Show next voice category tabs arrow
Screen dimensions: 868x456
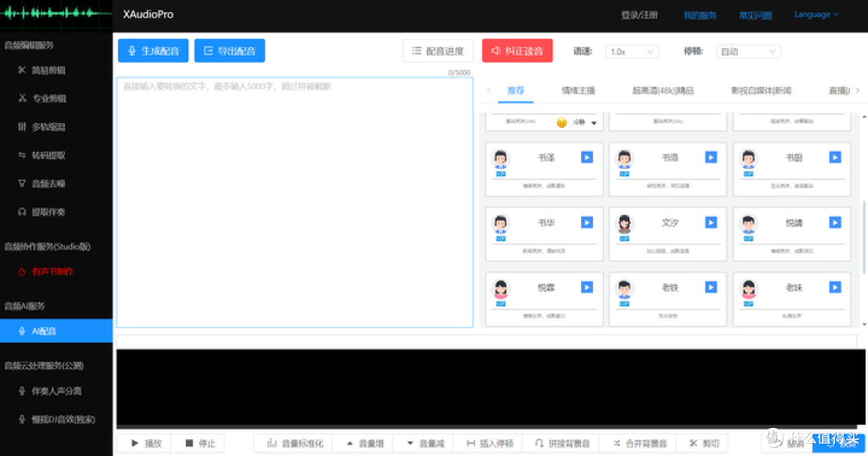coord(858,90)
